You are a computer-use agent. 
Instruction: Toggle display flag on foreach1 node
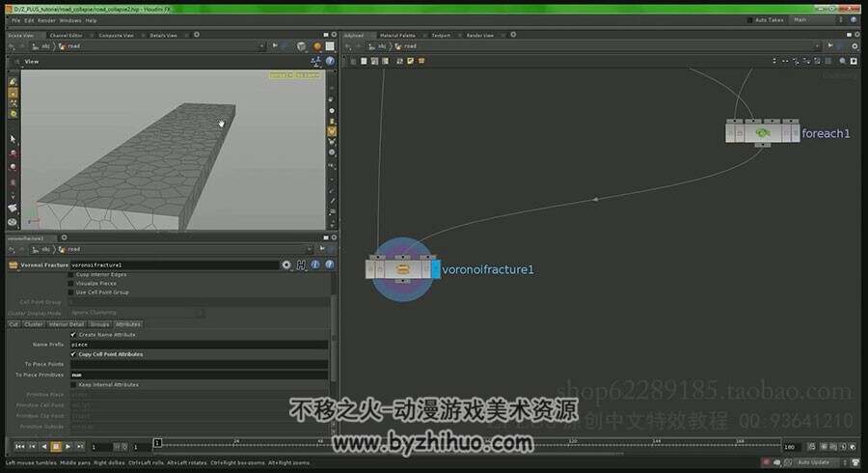pos(795,133)
